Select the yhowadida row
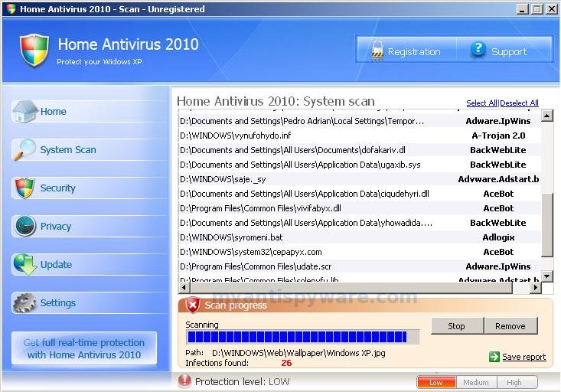 tap(360, 223)
